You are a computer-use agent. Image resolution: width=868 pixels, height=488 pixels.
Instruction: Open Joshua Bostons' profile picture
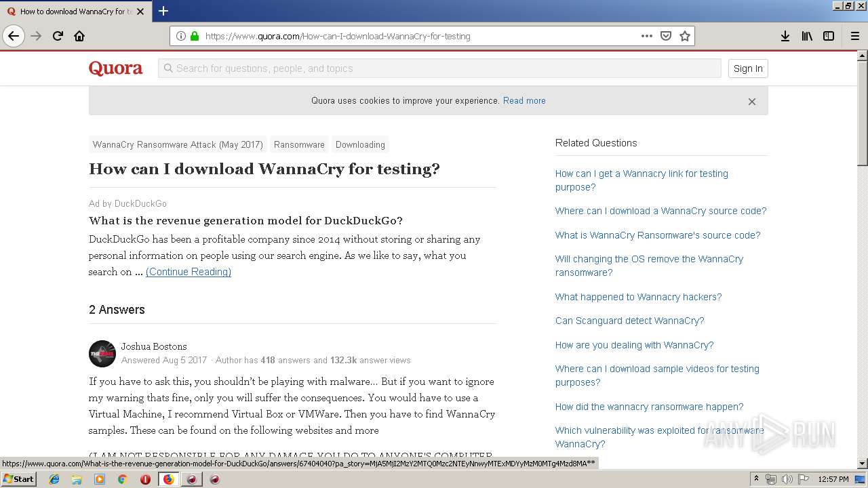(102, 354)
